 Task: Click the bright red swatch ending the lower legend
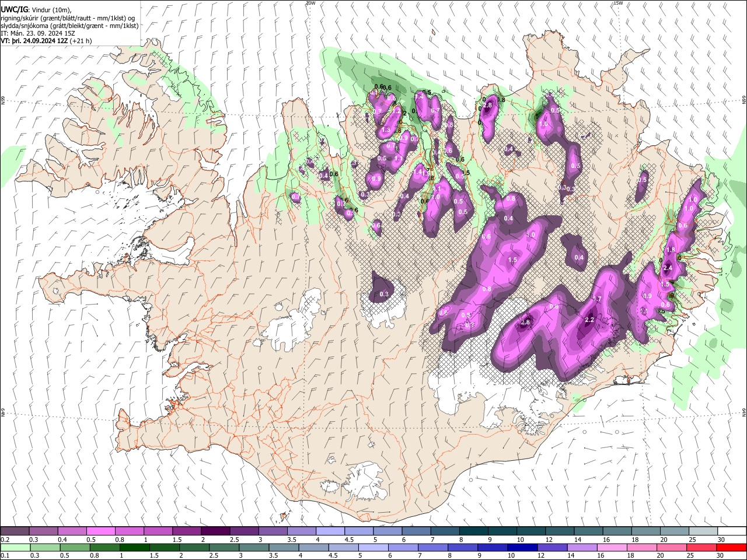click(x=731, y=547)
